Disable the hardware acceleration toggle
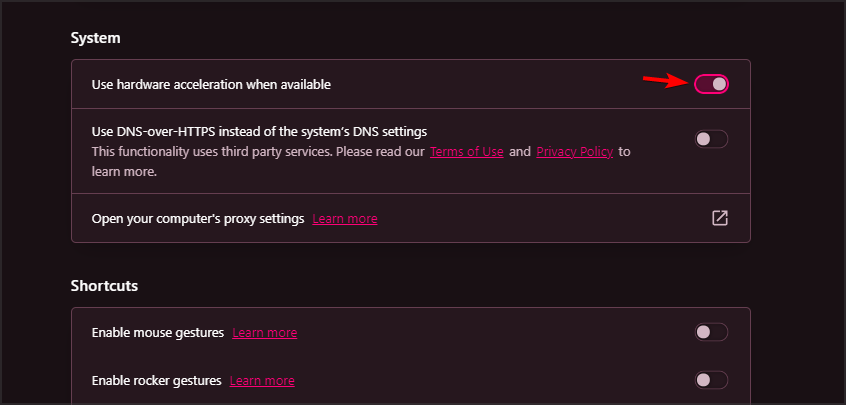This screenshot has width=846, height=405. [711, 84]
